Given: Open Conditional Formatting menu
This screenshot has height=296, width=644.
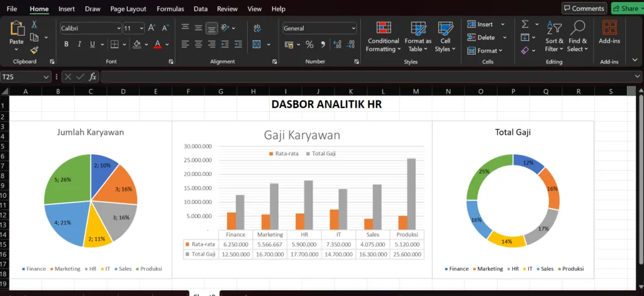Looking at the screenshot, I should click(383, 37).
